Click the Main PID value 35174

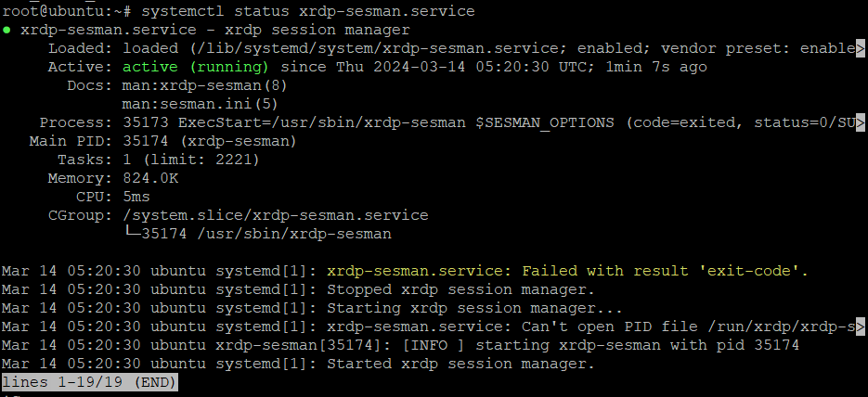tap(146, 141)
